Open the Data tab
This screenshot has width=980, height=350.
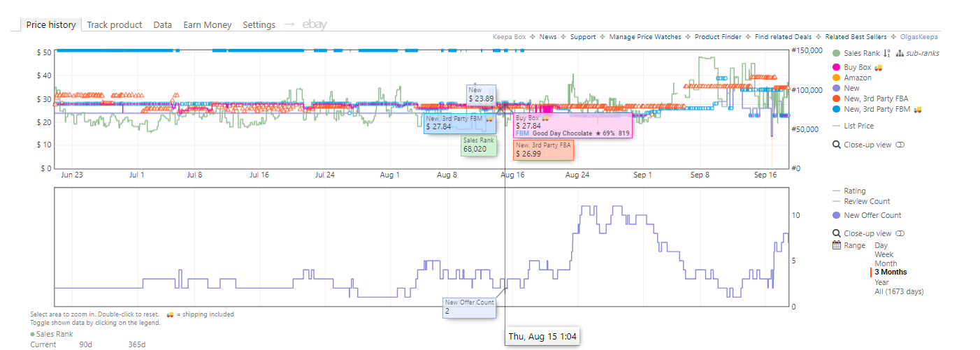click(163, 24)
